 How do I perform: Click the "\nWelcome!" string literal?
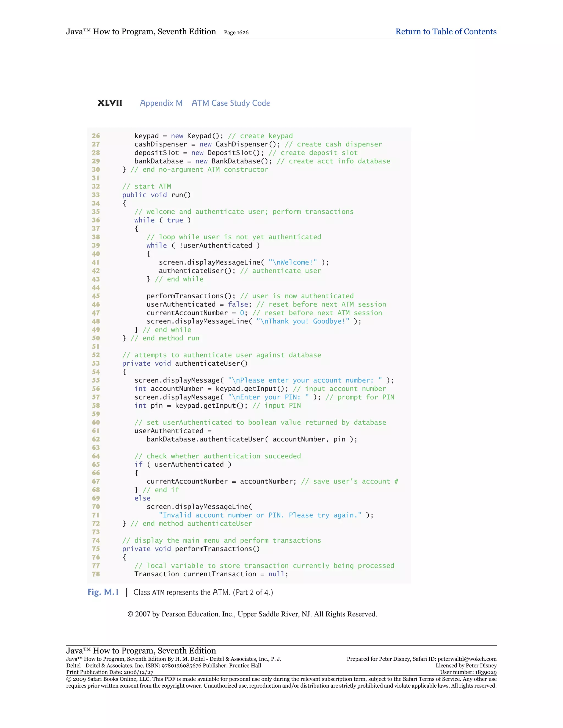pos(292,262)
